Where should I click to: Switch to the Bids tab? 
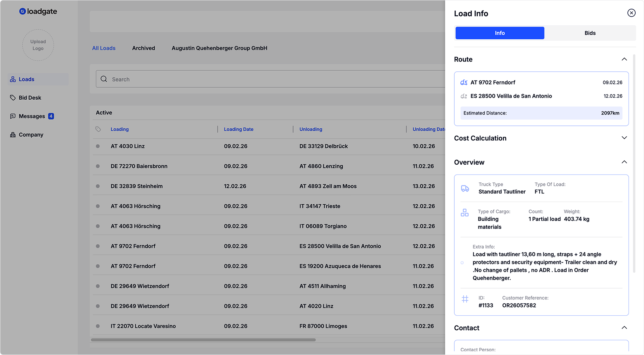coord(590,33)
